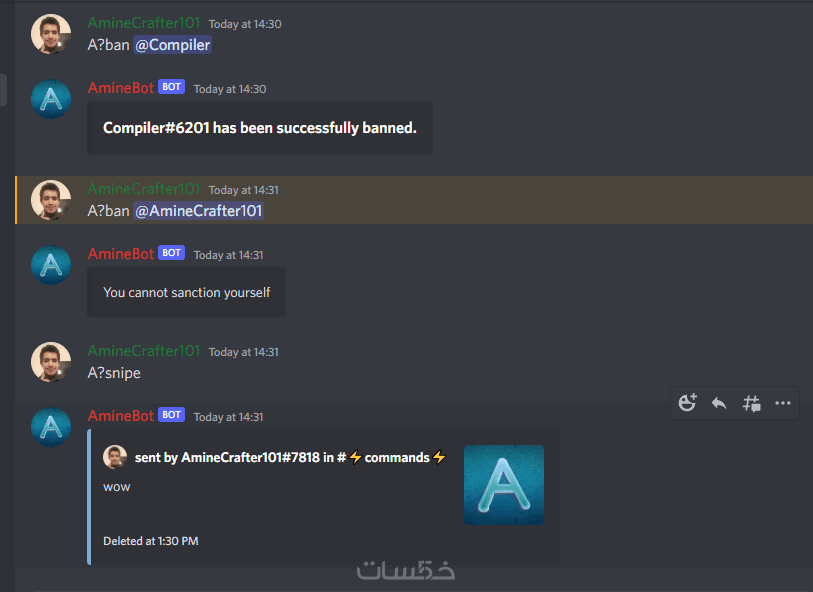Image resolution: width=813 pixels, height=592 pixels.
Task: Click the @Compiler mention
Action: point(173,45)
